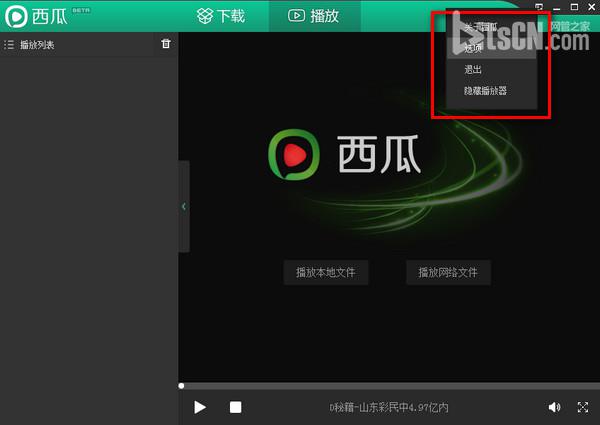Minimize the player window
Viewport: 600px width, 425px height.
click(557, 7)
